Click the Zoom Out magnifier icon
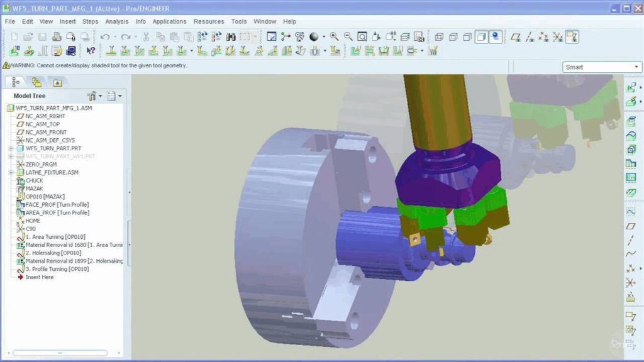 click(348, 37)
